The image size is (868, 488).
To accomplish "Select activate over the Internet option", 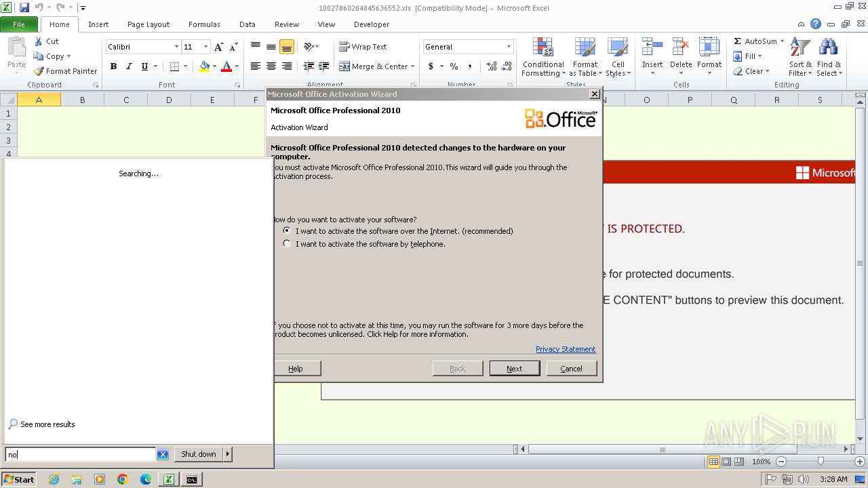I will [x=287, y=230].
